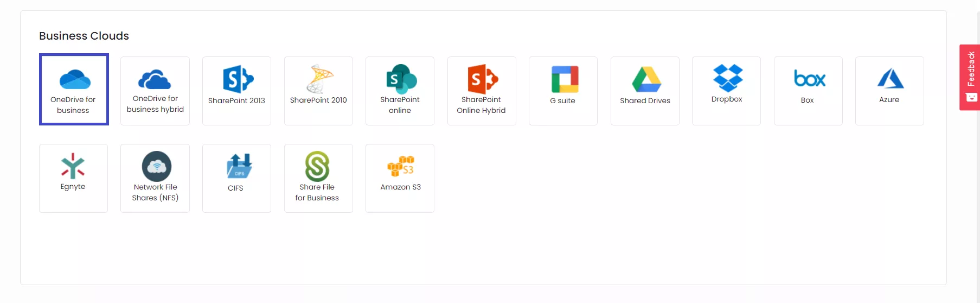Choose the SharePoint online icon

point(401,79)
